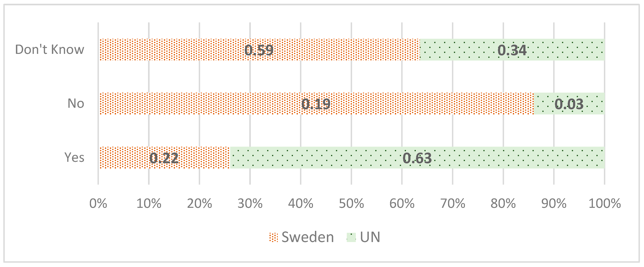This screenshot has height=267, width=644.
Task: Select the UN legend text label
Action: click(x=370, y=237)
